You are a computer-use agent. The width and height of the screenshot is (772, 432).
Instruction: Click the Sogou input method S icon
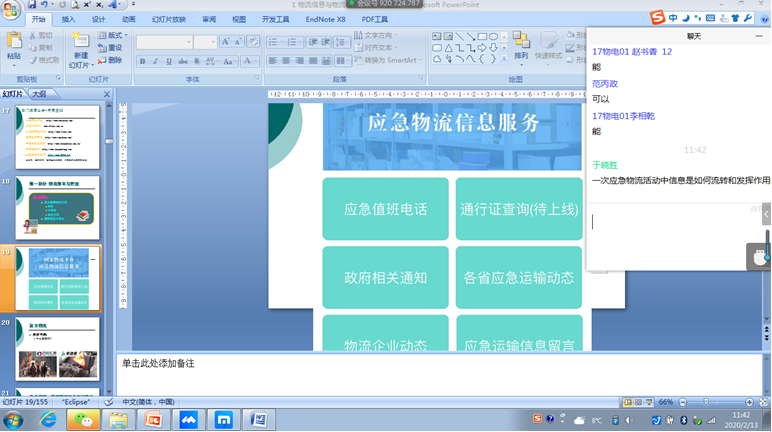[x=657, y=18]
